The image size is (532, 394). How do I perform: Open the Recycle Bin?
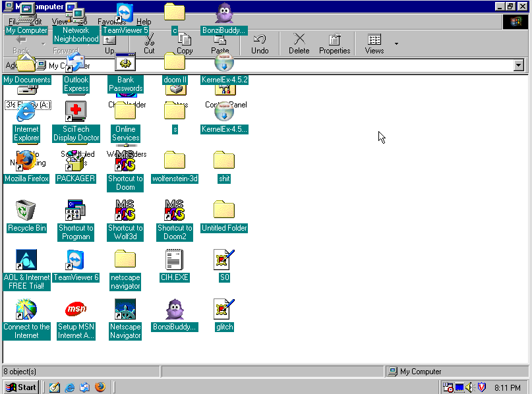pos(26,210)
